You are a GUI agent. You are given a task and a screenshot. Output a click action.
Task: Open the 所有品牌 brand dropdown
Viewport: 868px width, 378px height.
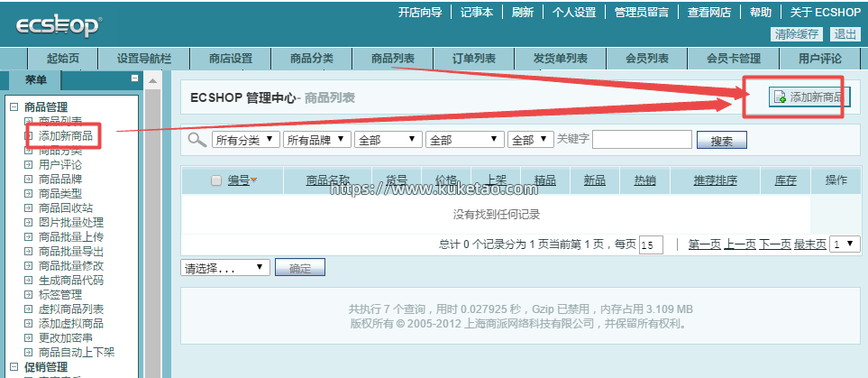(x=316, y=140)
